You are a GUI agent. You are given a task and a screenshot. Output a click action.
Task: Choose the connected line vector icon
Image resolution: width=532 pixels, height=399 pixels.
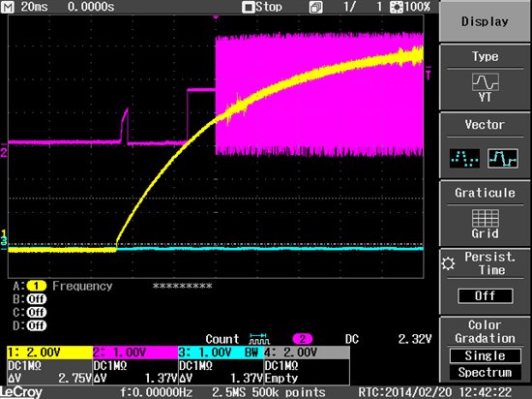(x=503, y=158)
